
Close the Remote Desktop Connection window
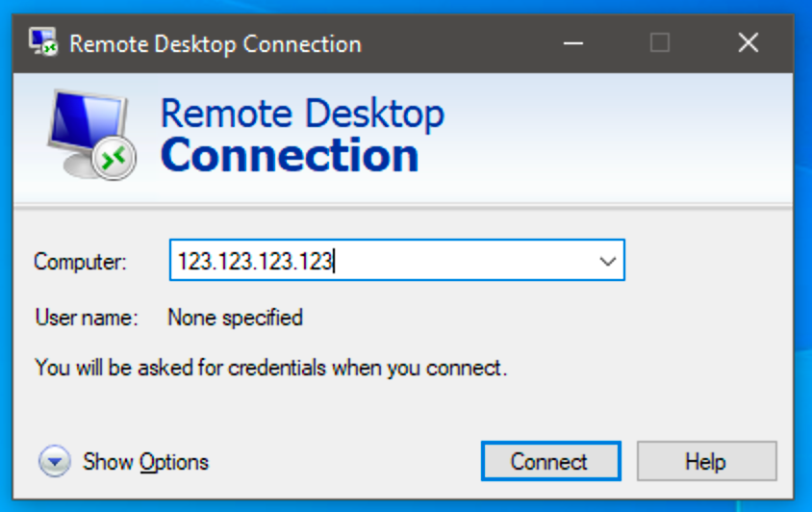pos(749,43)
